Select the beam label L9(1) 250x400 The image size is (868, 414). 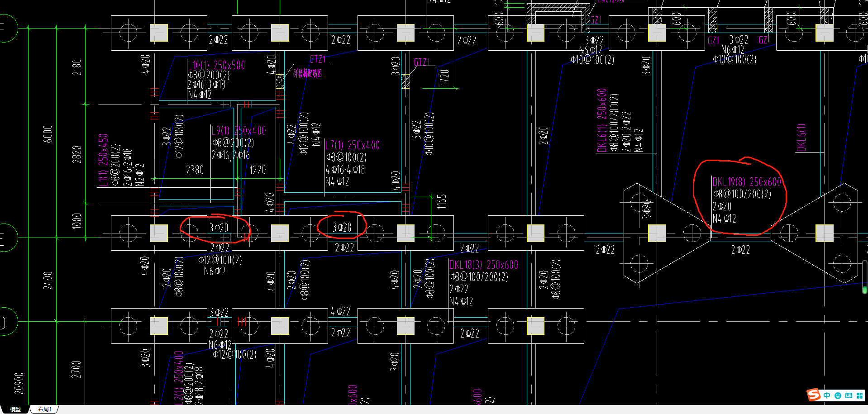[239, 131]
